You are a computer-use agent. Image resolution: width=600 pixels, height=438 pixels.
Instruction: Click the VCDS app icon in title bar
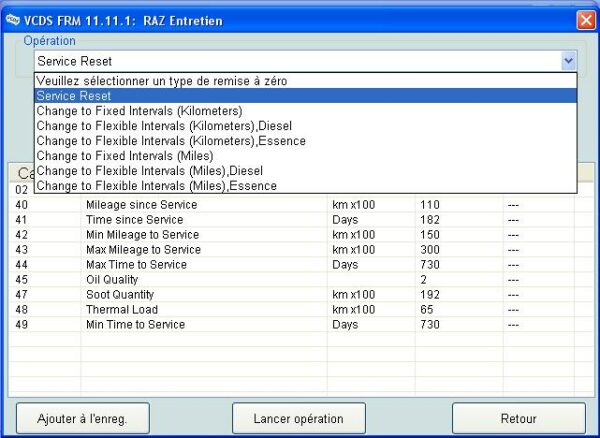pyautogui.click(x=13, y=19)
